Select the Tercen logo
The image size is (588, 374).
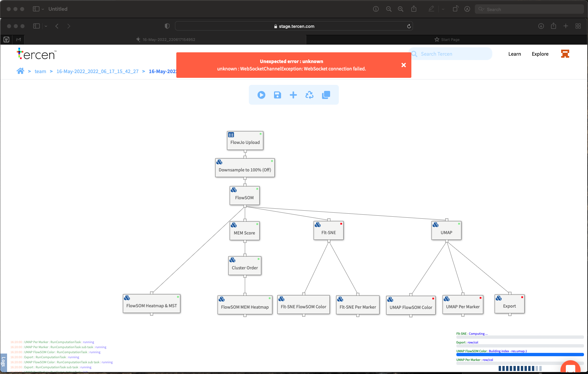click(x=36, y=54)
